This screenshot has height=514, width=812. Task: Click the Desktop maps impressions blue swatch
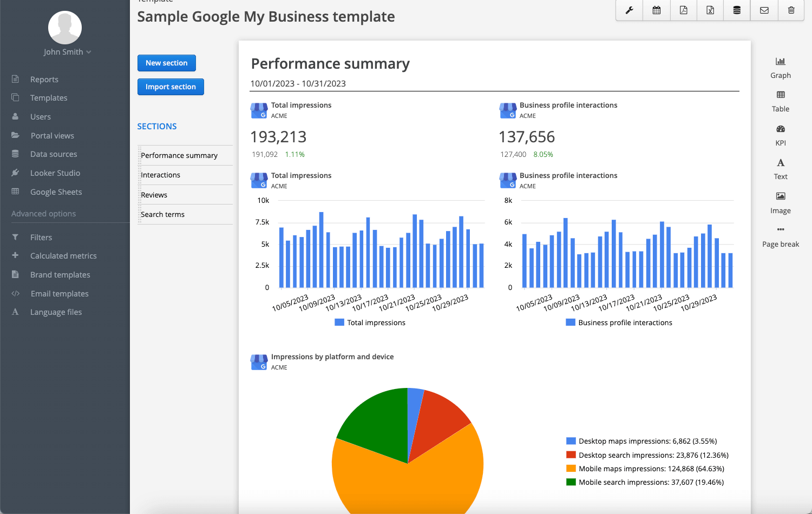pyautogui.click(x=571, y=441)
